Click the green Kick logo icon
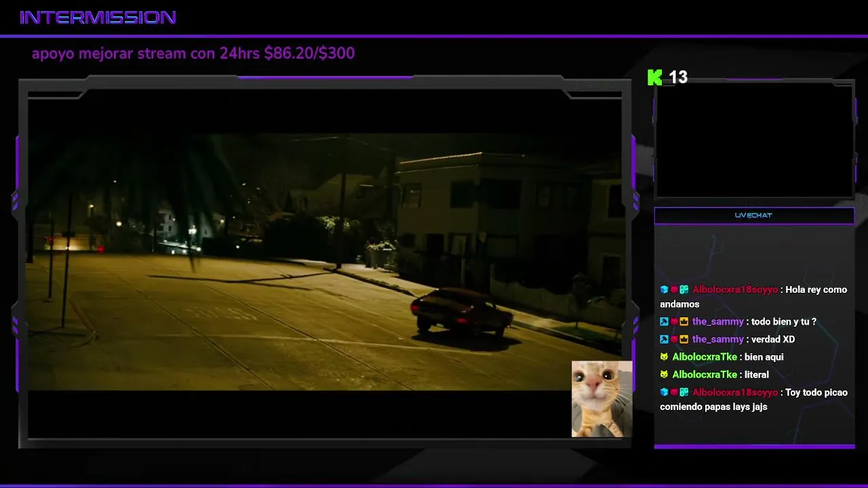The height and width of the screenshot is (488, 868). 655,78
